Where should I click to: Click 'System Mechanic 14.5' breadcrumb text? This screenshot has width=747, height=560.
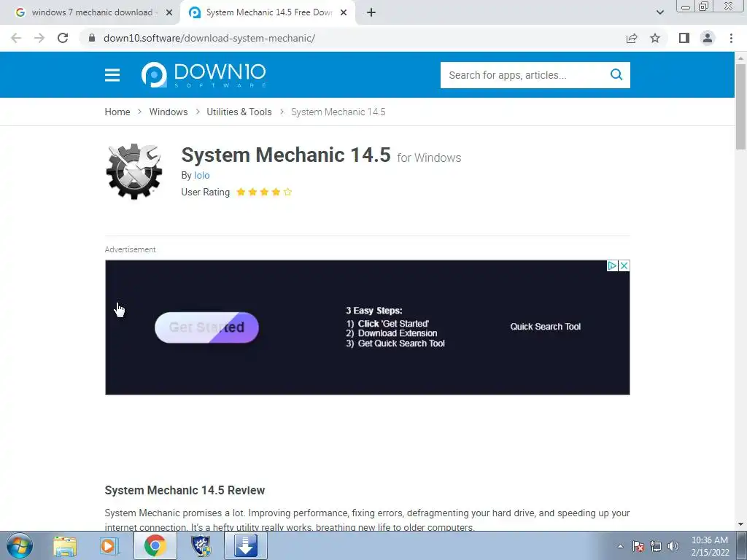point(338,112)
